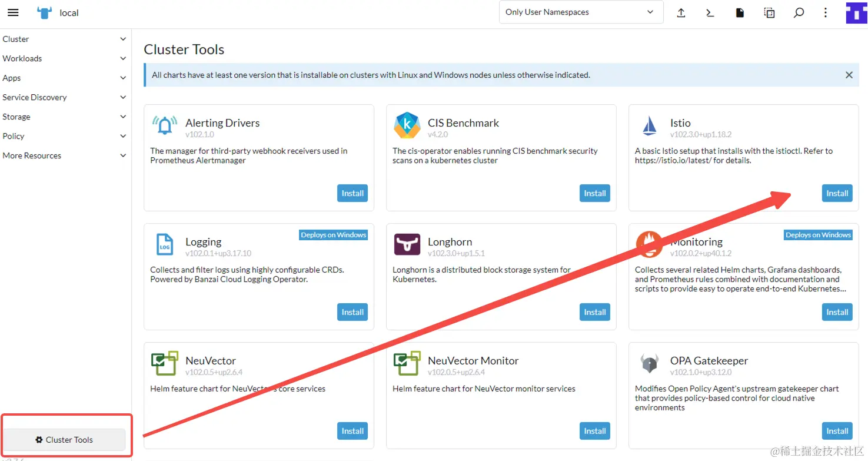Open the resource search icon

point(799,12)
